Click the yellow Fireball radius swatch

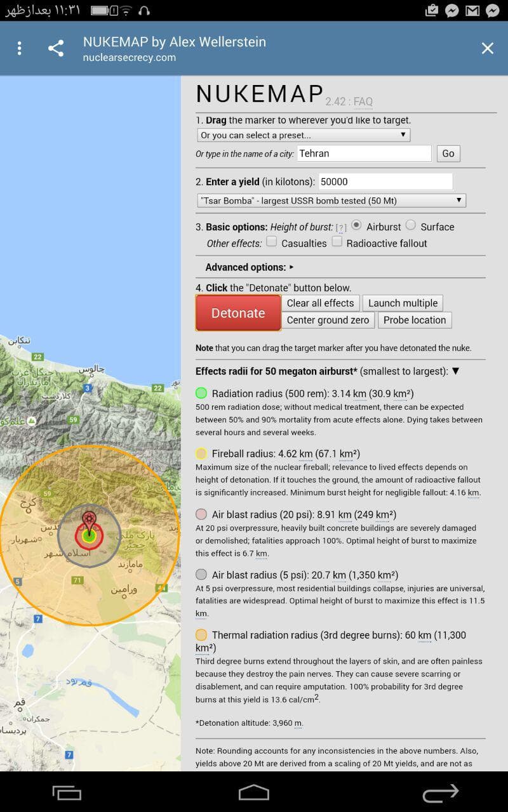point(201,454)
